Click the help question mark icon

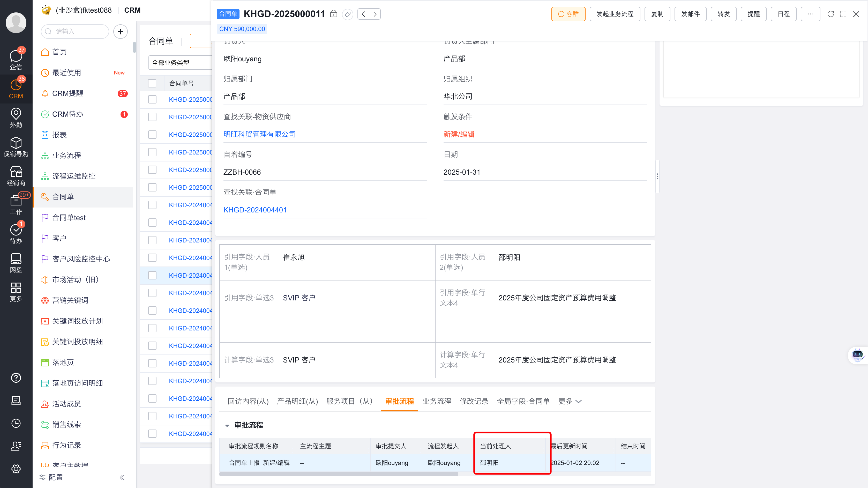(x=16, y=378)
